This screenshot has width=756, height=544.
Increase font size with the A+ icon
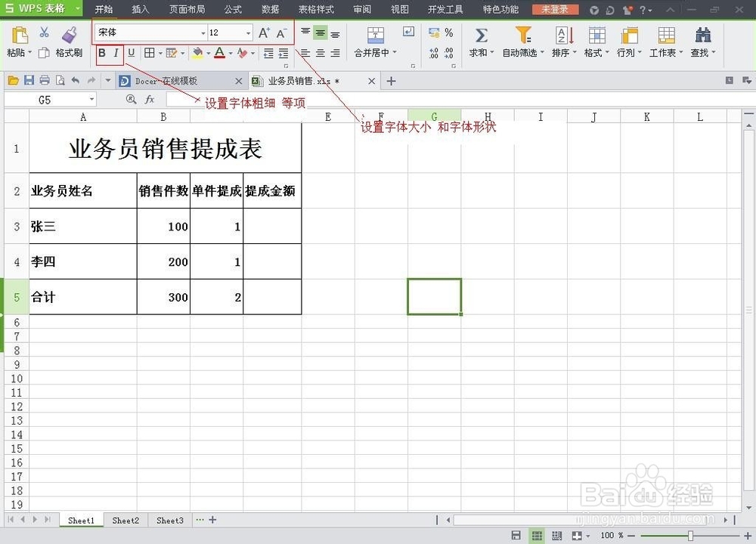pos(264,32)
